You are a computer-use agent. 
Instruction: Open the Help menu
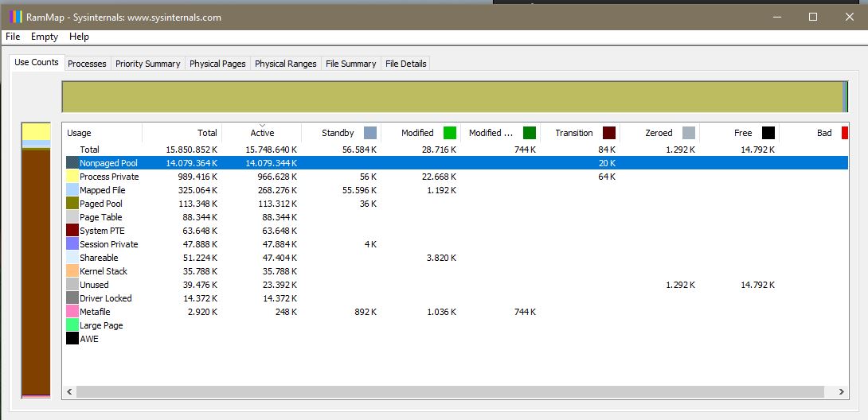coord(79,37)
